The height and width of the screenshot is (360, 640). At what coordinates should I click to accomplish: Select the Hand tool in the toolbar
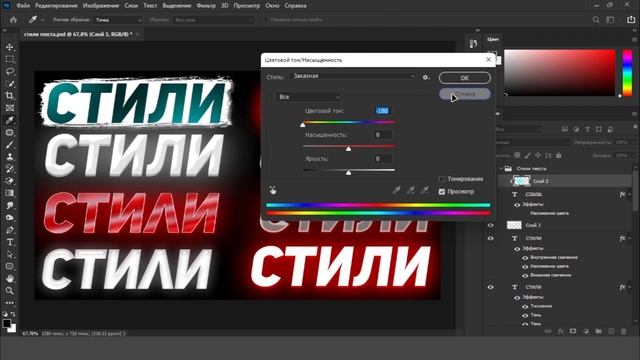click(x=9, y=278)
